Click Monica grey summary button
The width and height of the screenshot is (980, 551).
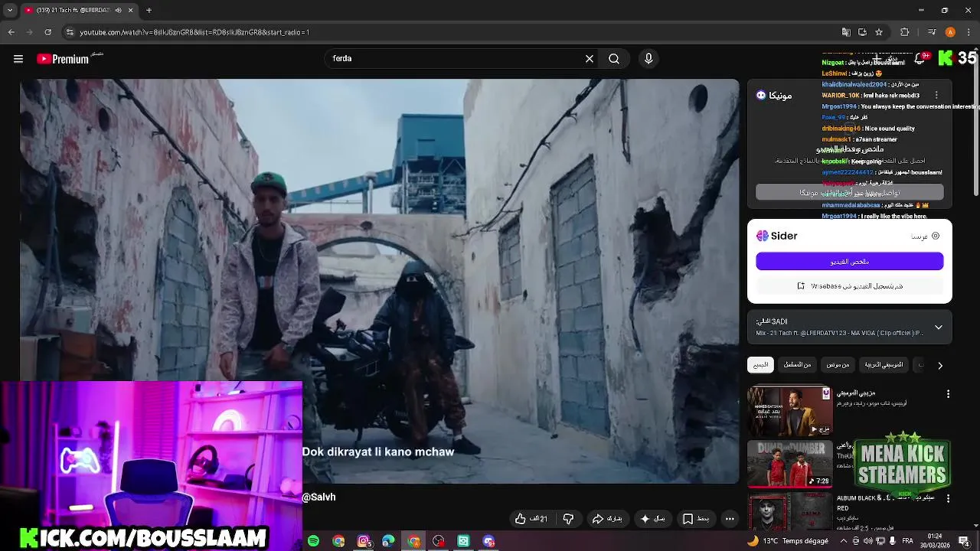[x=849, y=193]
